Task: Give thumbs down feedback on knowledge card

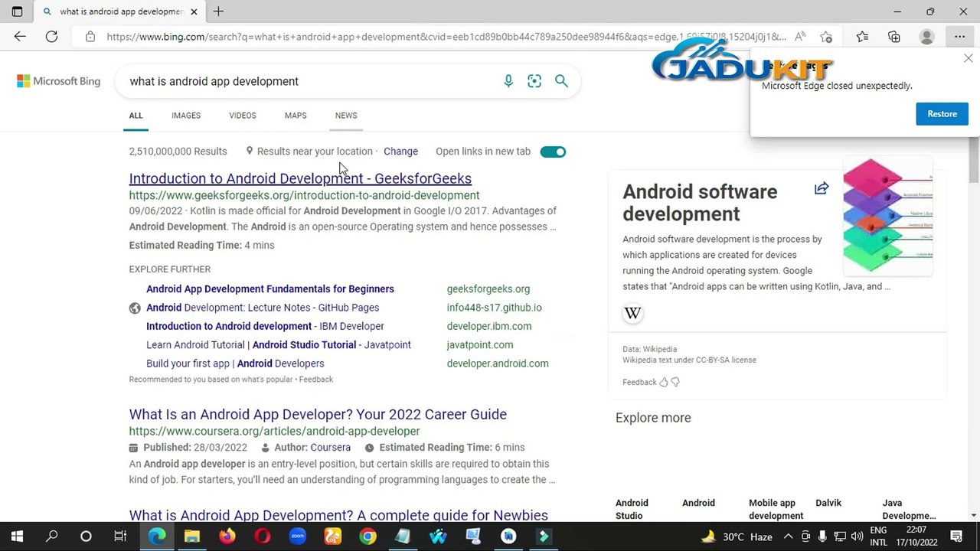Action: [x=675, y=382]
